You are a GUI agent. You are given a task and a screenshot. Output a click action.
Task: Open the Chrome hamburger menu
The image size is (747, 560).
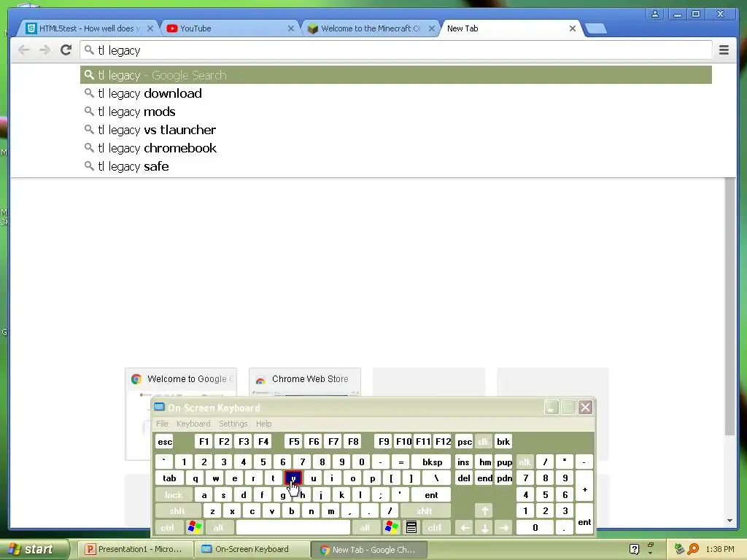click(x=724, y=50)
